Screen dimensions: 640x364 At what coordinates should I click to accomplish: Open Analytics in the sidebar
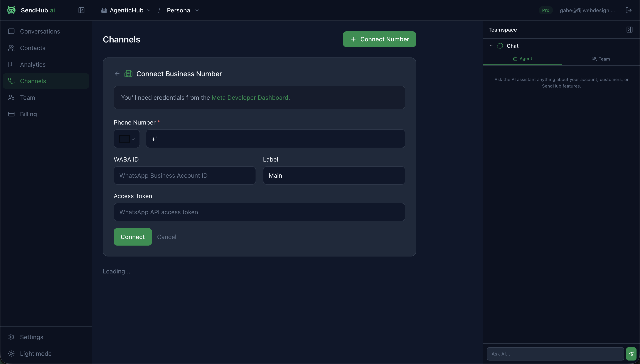46,64
